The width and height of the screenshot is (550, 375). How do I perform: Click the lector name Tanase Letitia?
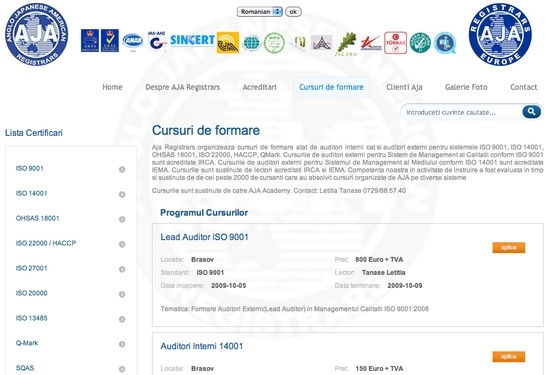tap(383, 273)
